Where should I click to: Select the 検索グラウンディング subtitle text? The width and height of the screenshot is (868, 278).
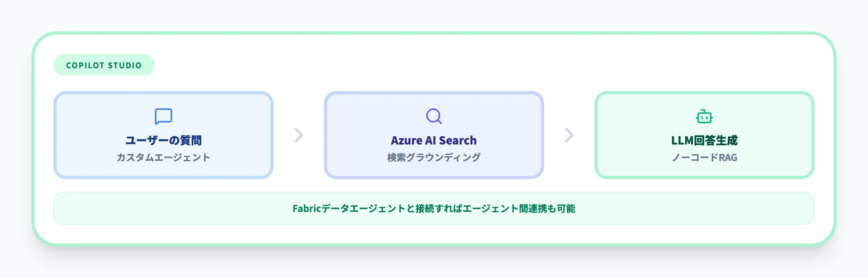tap(434, 157)
